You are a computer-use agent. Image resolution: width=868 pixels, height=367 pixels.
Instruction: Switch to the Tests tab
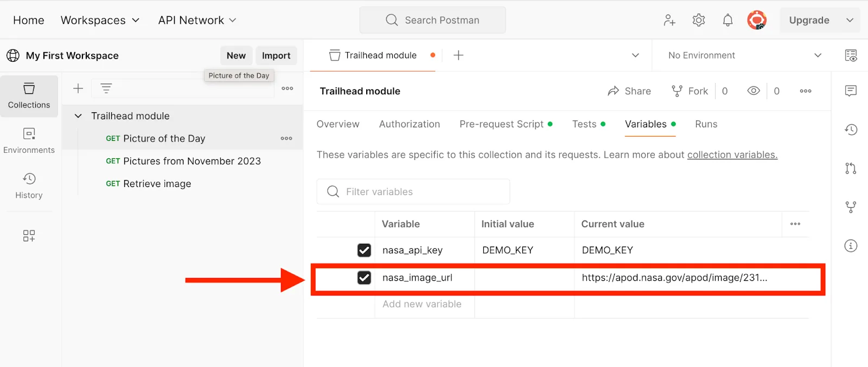tap(589, 124)
